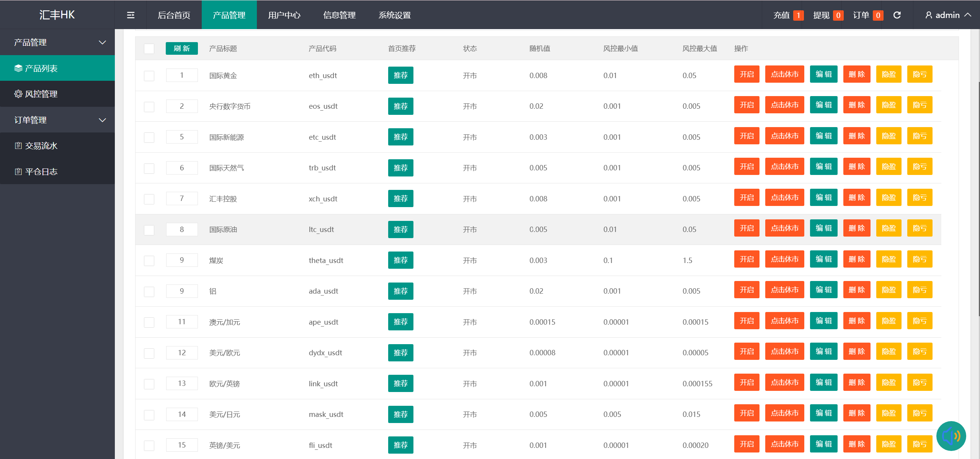
Task: Click the refresh icon in top bar
Action: (x=897, y=15)
